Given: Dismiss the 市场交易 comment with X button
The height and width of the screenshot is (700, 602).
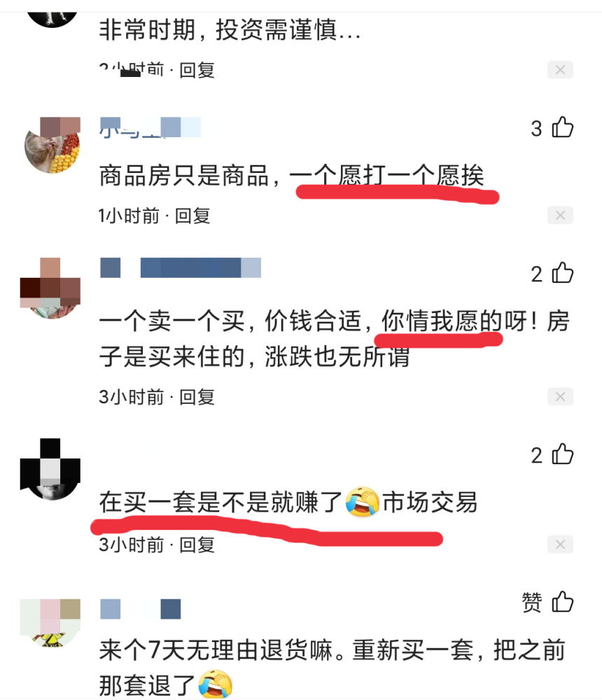Looking at the screenshot, I should point(560,544).
